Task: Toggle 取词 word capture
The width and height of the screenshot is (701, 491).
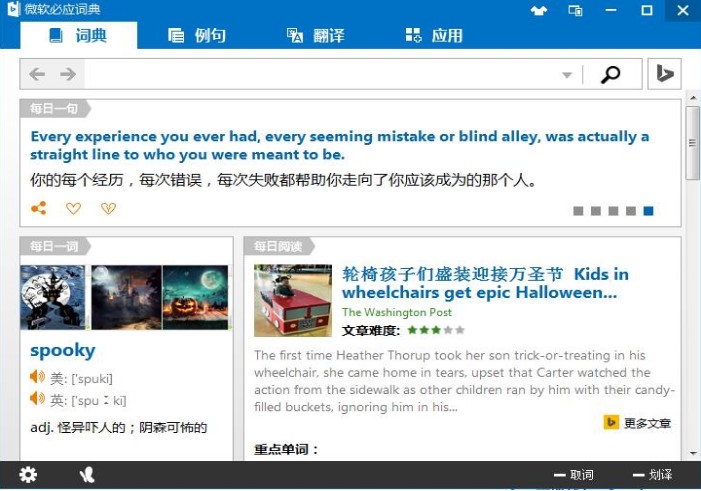Action: coord(574,475)
